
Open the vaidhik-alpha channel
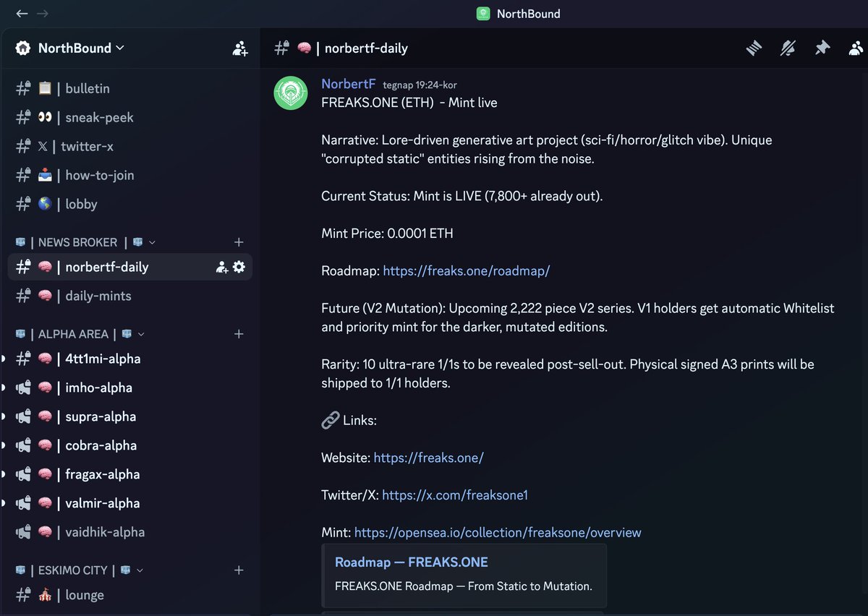[130, 532]
